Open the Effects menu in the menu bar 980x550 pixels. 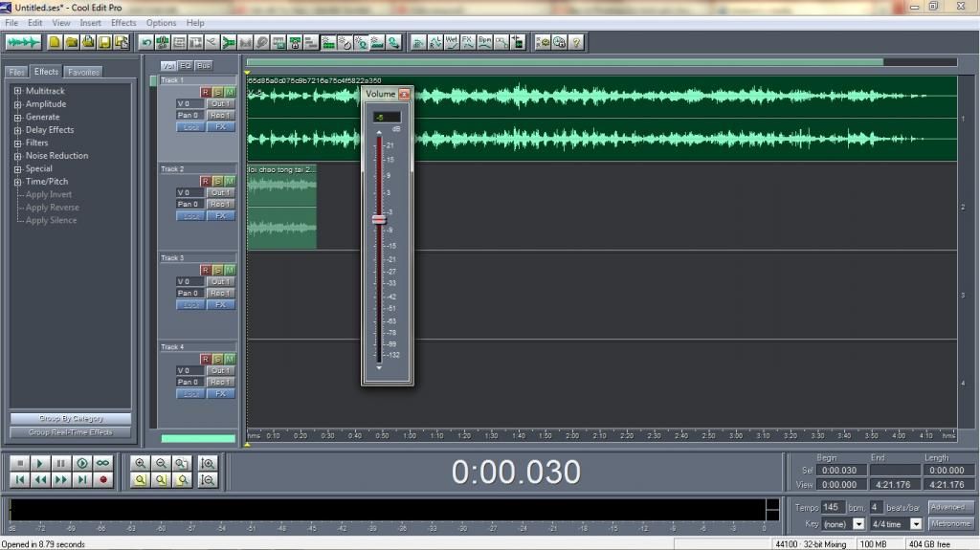click(123, 22)
